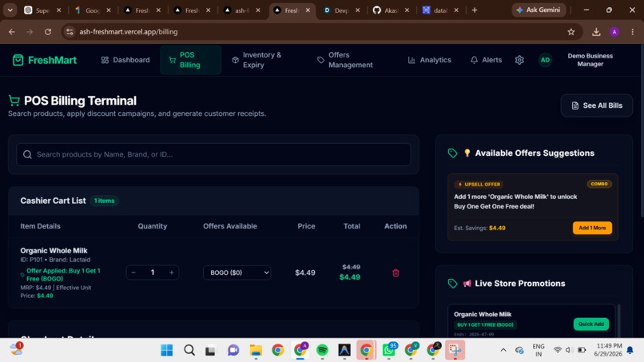Open the Chrome profile avatar
644x362 pixels.
click(x=614, y=32)
